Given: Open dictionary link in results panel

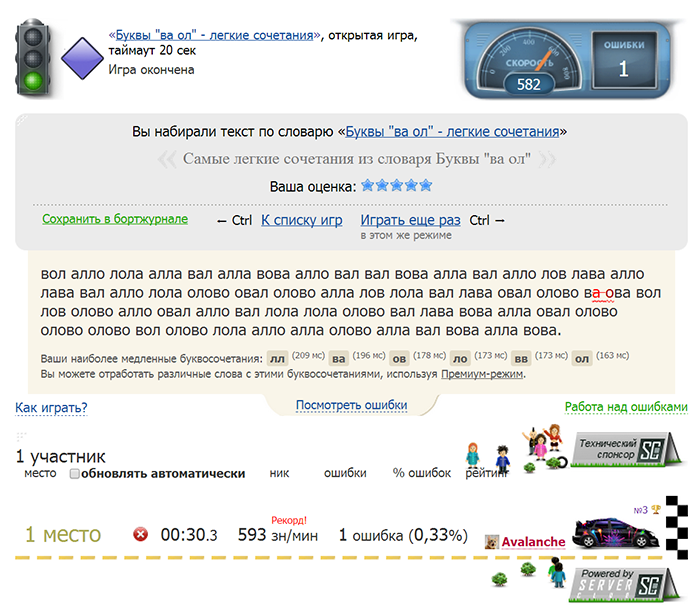Looking at the screenshot, I should (x=452, y=132).
